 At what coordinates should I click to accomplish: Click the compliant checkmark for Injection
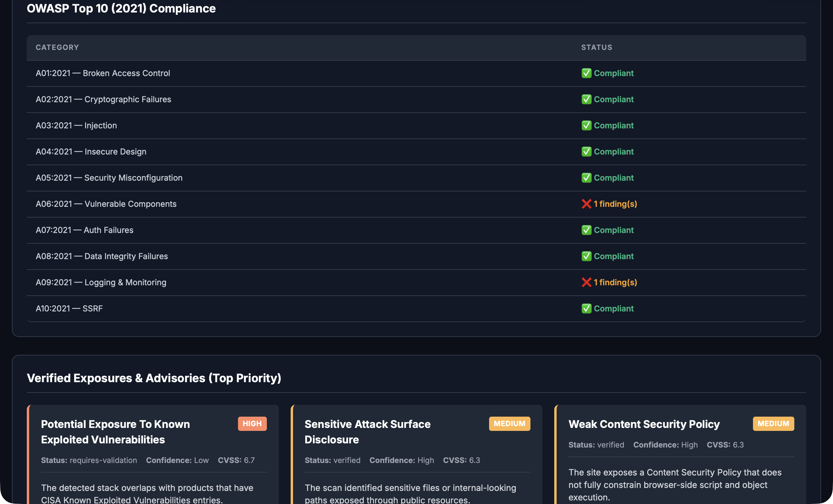(587, 125)
